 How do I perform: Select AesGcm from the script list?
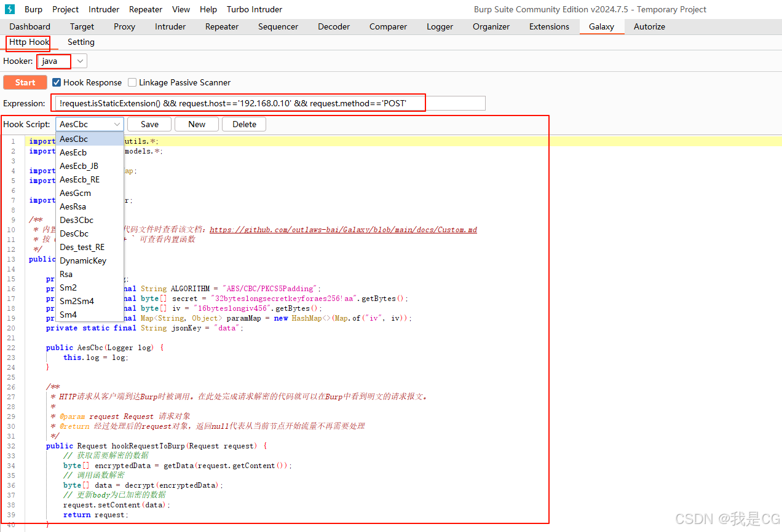click(x=90, y=193)
